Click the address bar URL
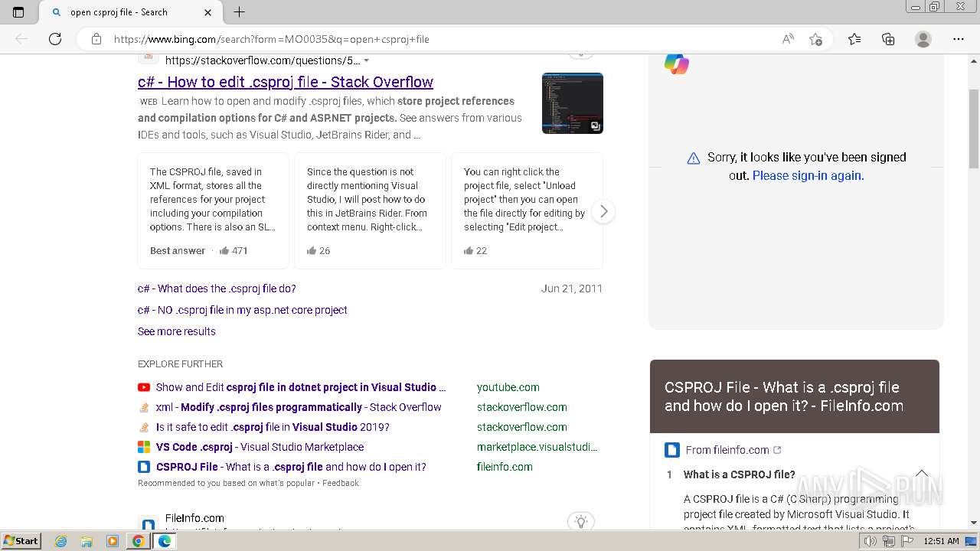 [x=272, y=39]
